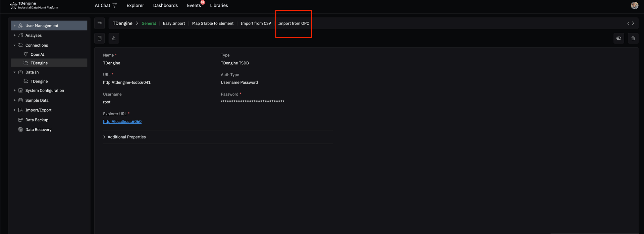Open the user avatar at top right
Image resolution: width=644 pixels, height=234 pixels.
coord(634,5)
